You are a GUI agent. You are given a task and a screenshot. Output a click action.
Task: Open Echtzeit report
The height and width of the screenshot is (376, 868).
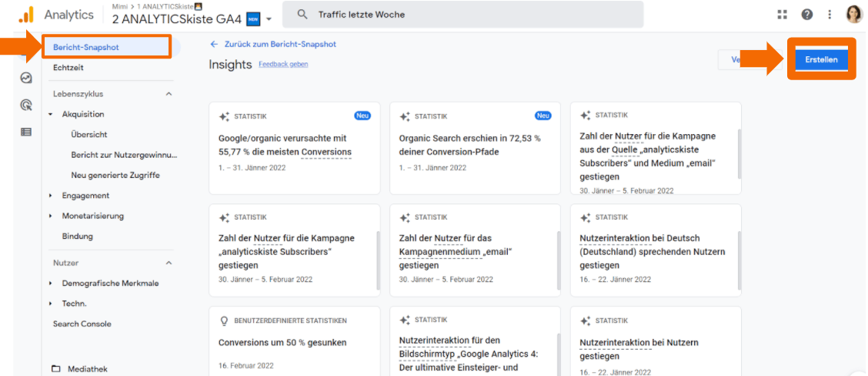(68, 68)
